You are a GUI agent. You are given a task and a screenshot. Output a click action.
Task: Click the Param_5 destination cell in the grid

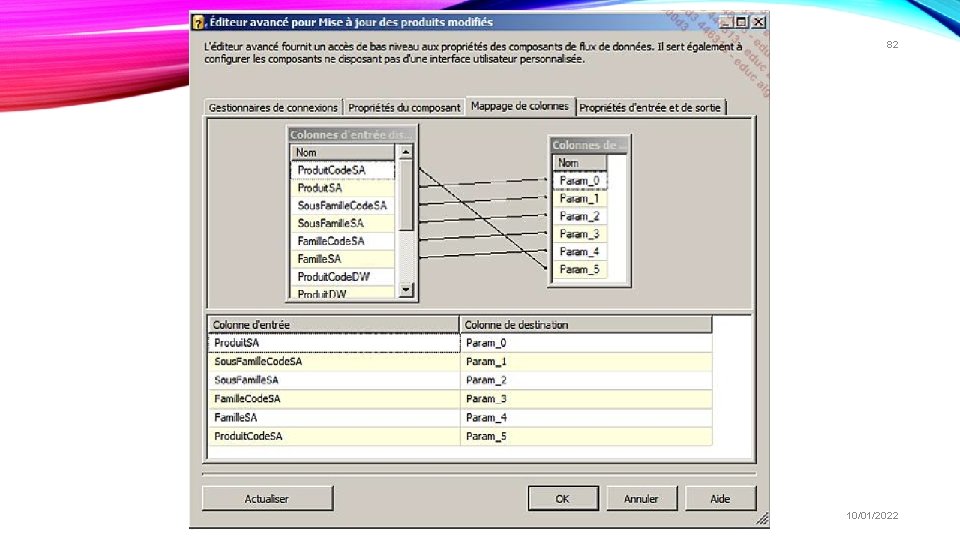click(586, 437)
